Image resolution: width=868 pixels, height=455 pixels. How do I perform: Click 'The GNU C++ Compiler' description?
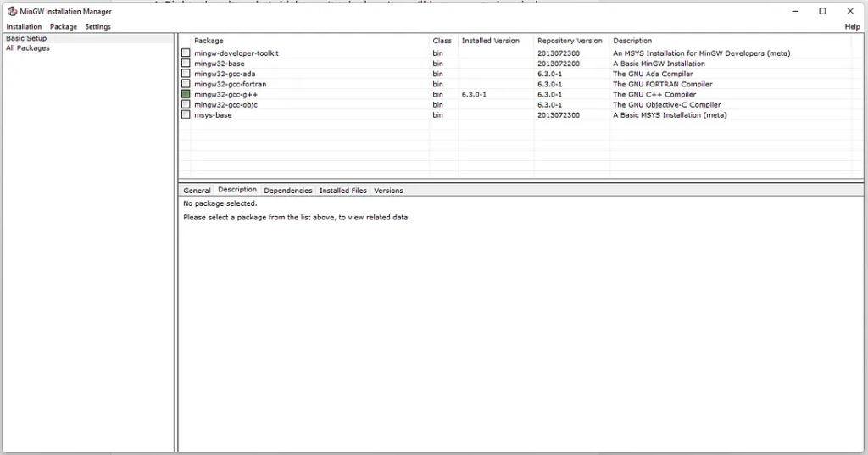coord(654,95)
